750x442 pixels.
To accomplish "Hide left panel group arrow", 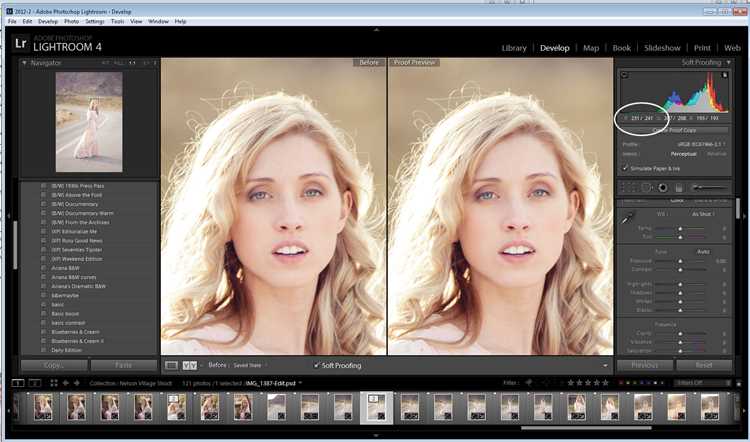I will (x=8, y=216).
